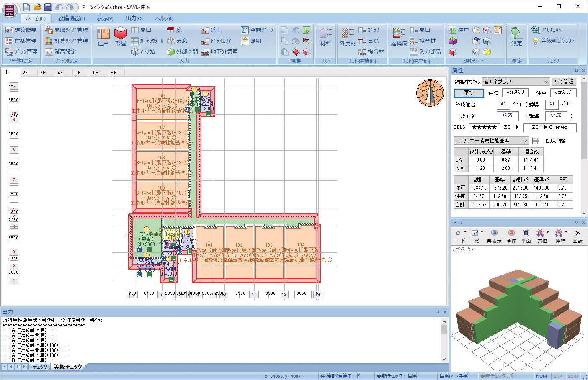Run the プリチェック pre-check tool
588x380 pixels.
(547, 30)
